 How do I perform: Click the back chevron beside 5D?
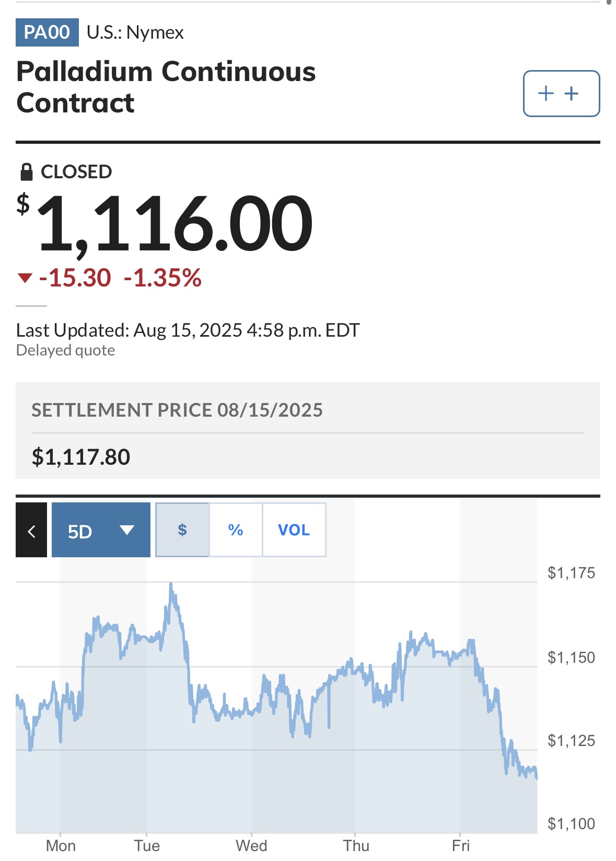point(31,530)
